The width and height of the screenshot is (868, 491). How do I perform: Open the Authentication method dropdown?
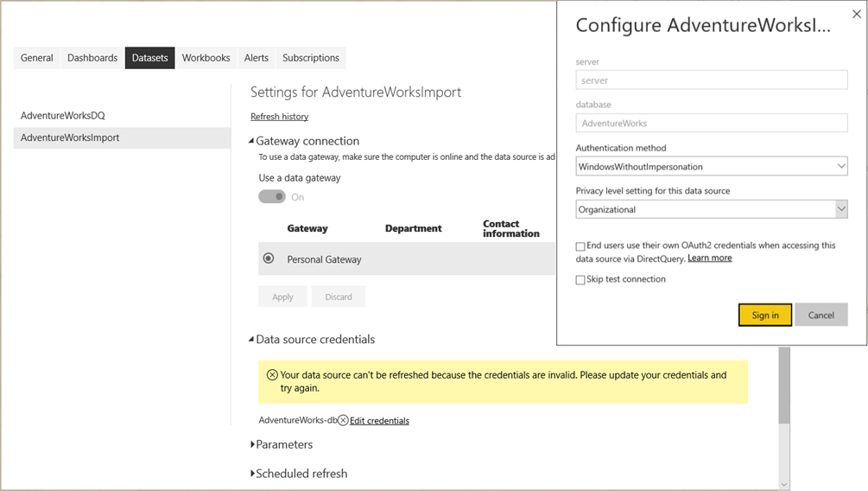point(712,166)
